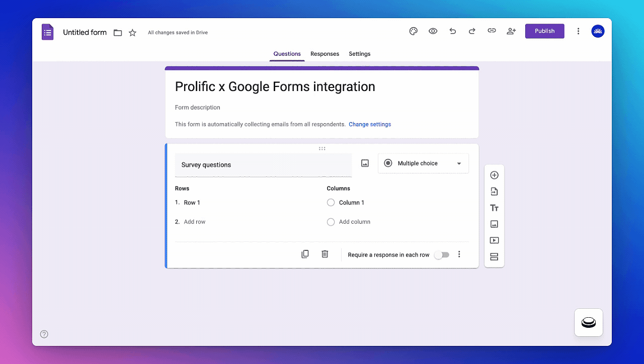Switch to the Questions tab

pyautogui.click(x=287, y=54)
